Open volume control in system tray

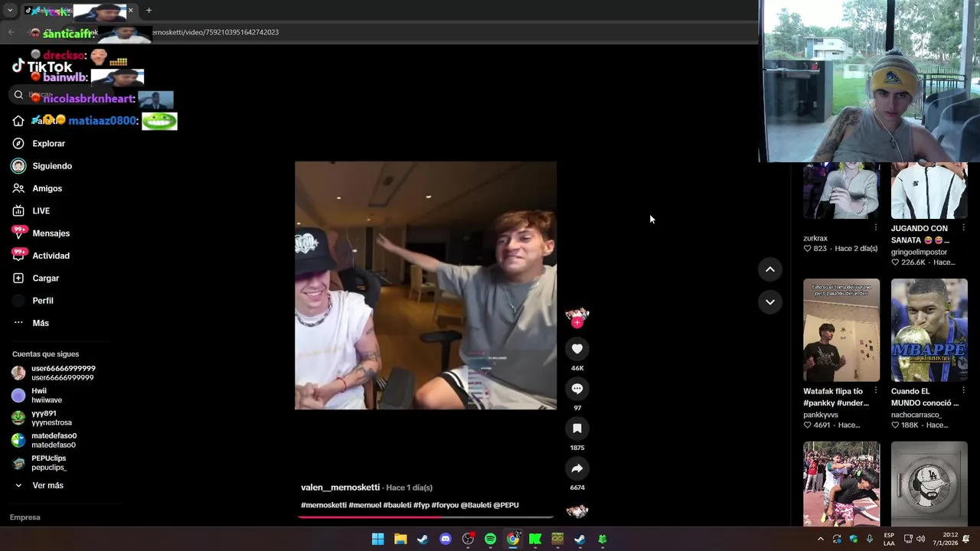coord(921,540)
